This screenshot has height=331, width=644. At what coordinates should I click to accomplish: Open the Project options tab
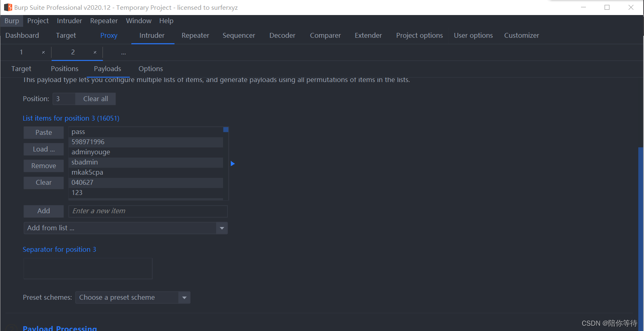(x=419, y=35)
